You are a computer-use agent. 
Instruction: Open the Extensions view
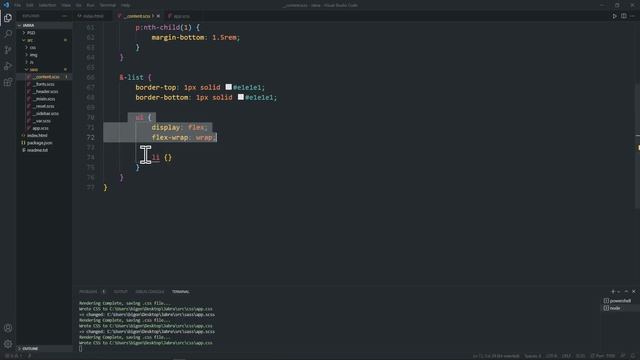[x=8, y=82]
